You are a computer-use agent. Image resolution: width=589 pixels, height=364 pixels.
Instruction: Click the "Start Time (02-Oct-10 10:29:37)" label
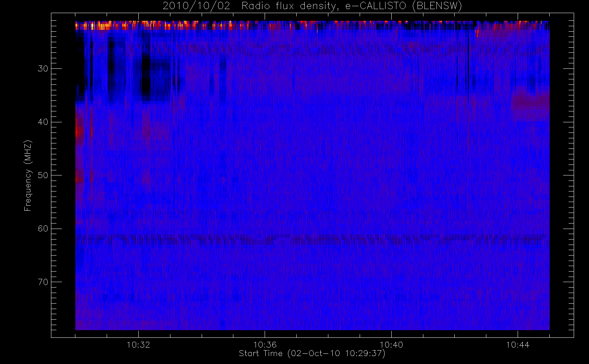[312, 353]
